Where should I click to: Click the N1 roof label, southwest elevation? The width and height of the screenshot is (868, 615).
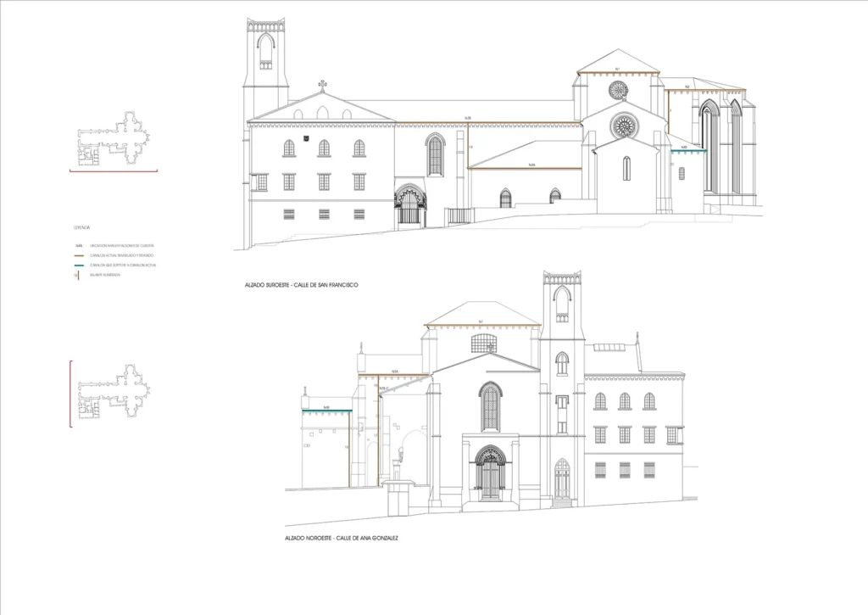(617, 70)
